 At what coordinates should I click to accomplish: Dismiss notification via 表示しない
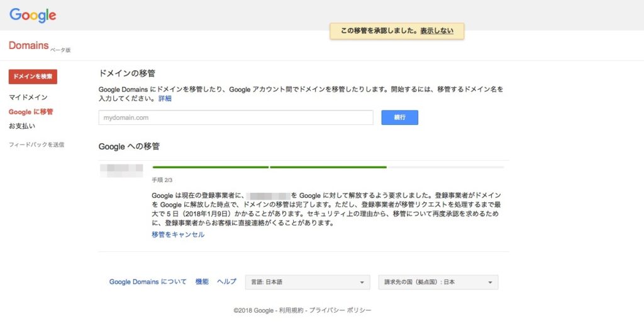click(x=436, y=31)
